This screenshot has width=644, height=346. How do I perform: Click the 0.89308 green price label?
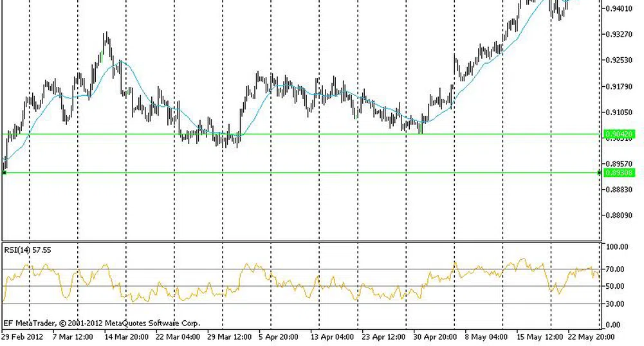point(619,173)
